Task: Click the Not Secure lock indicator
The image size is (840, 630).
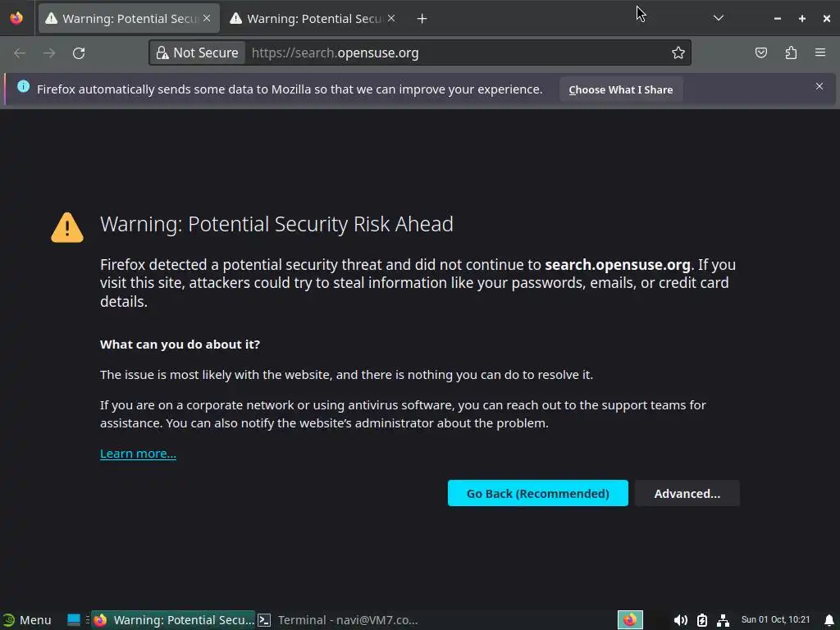Action: (x=197, y=53)
